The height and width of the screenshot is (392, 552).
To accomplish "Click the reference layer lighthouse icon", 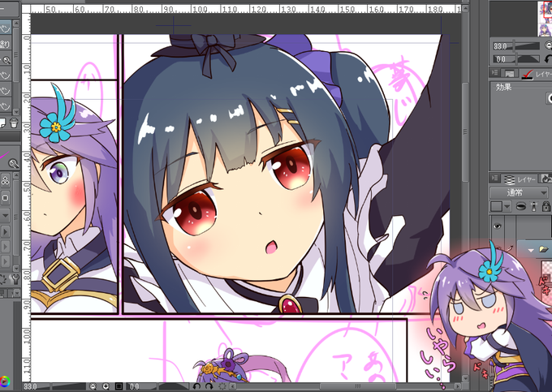I will click(534, 207).
